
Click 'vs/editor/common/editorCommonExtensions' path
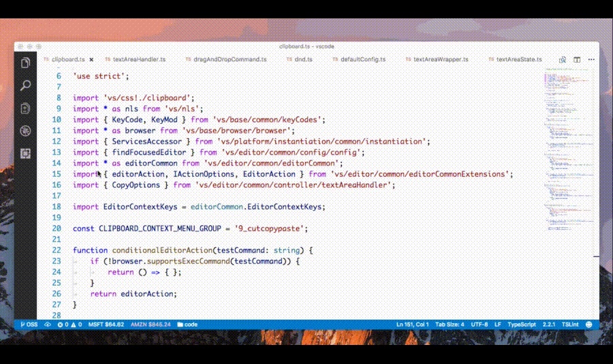point(420,174)
